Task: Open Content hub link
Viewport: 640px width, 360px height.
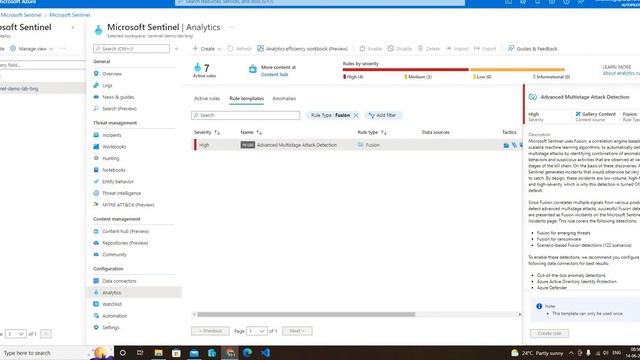Action: [274, 74]
